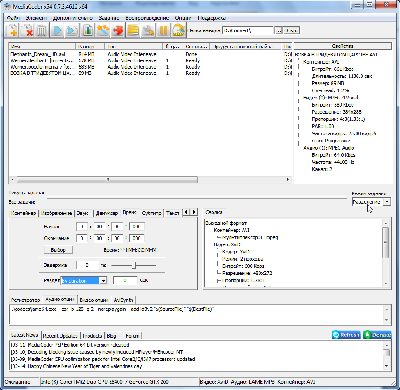Image resolution: width=400 pixels, height=390 pixels.
Task: Click the tab strip right arrow
Action: pyautogui.click(x=194, y=212)
